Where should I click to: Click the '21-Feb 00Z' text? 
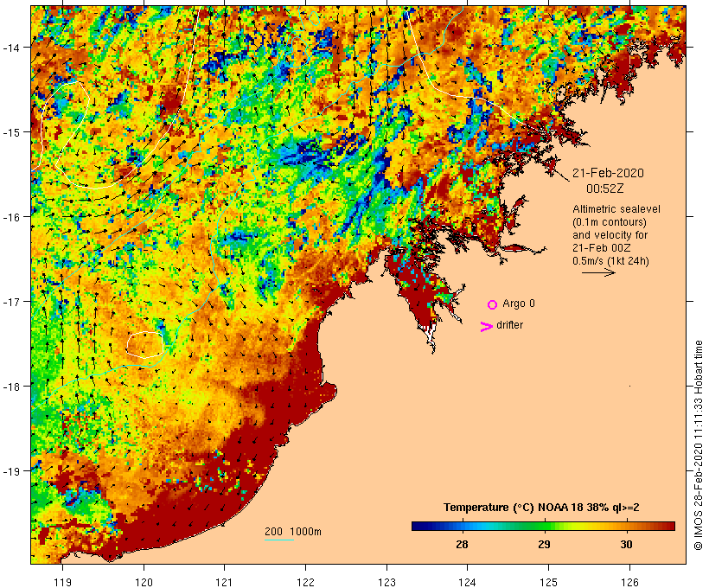tap(602, 248)
